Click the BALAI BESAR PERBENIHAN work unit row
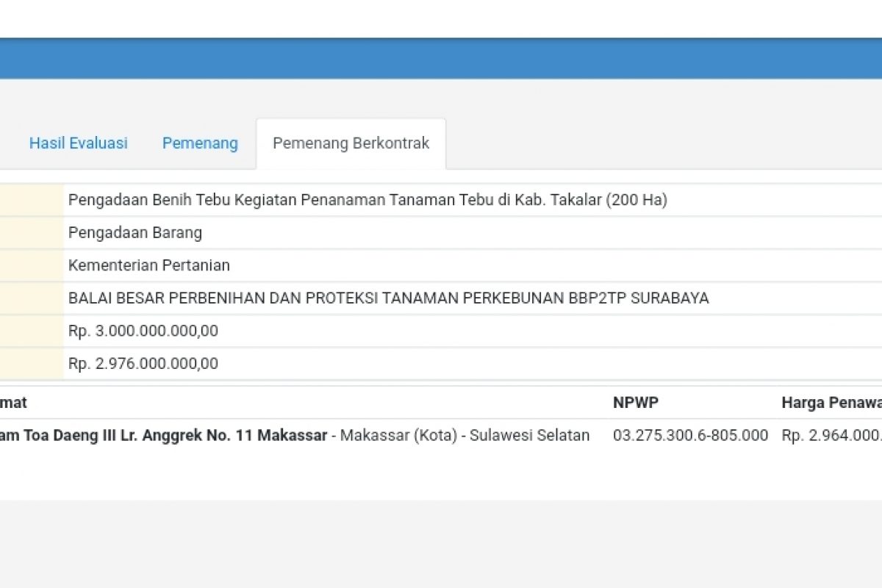 tap(388, 298)
